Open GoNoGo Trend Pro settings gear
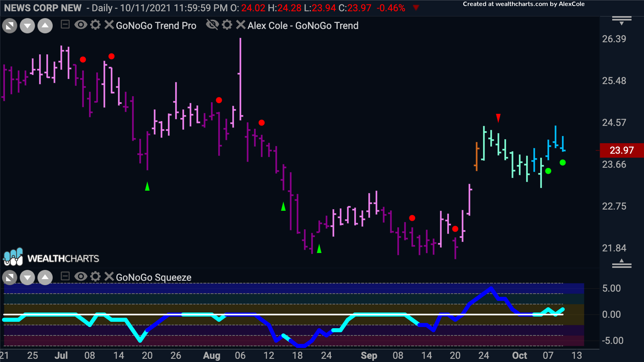This screenshot has width=644, height=362. click(x=95, y=25)
